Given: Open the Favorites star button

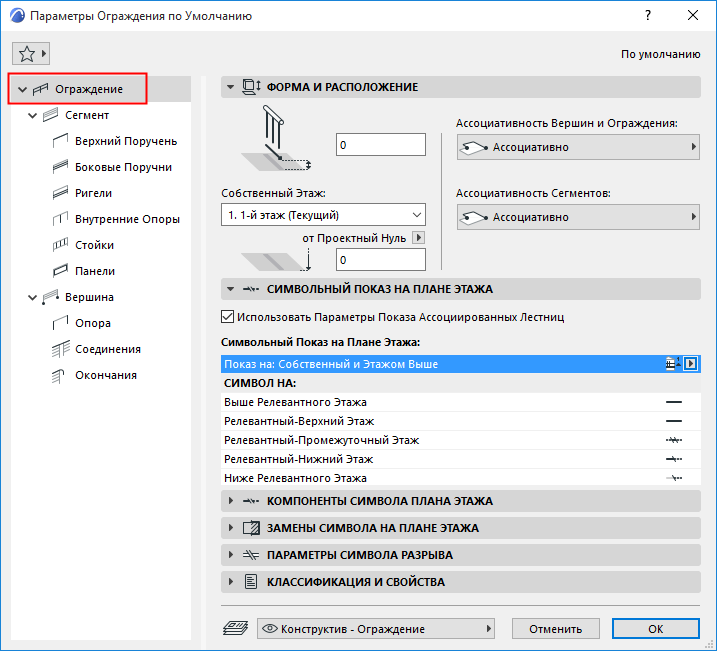Looking at the screenshot, I should (x=31, y=54).
